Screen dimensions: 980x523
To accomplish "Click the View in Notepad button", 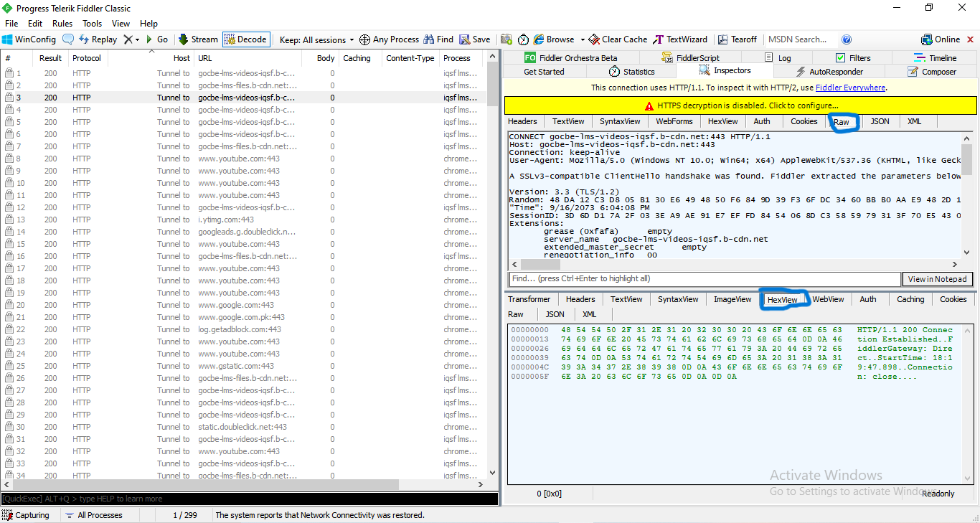I will [x=937, y=279].
